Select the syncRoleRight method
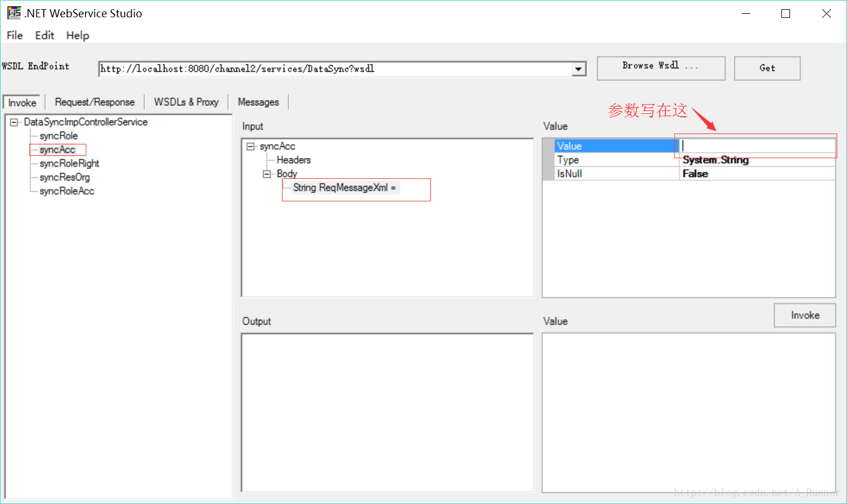 (70, 163)
